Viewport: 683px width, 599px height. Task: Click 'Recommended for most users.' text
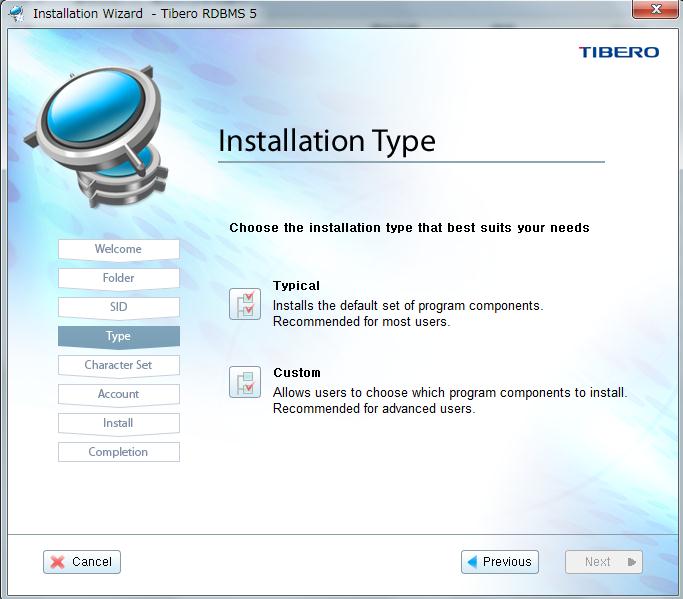(x=362, y=322)
